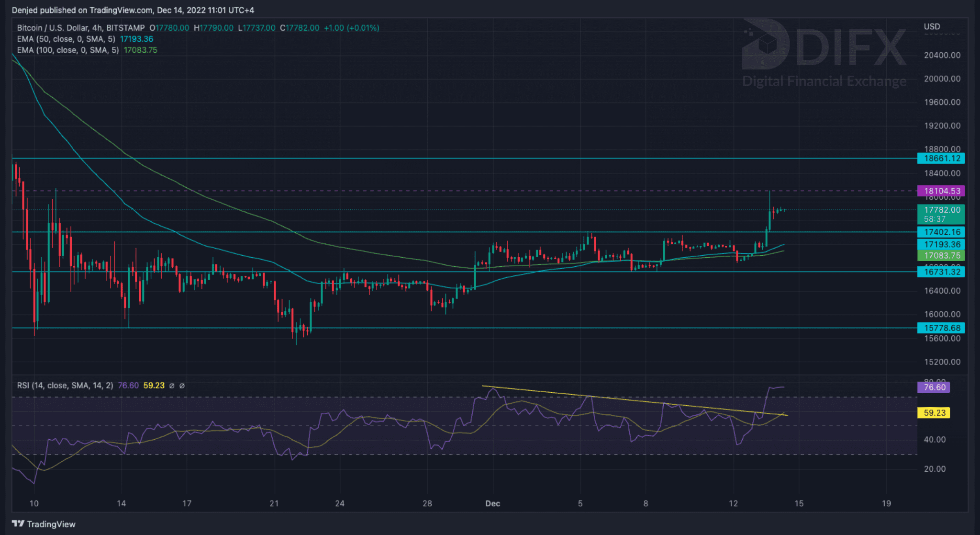The height and width of the screenshot is (535, 980).
Task: Open the EMA 50 indicator legend
Action: [x=66, y=39]
